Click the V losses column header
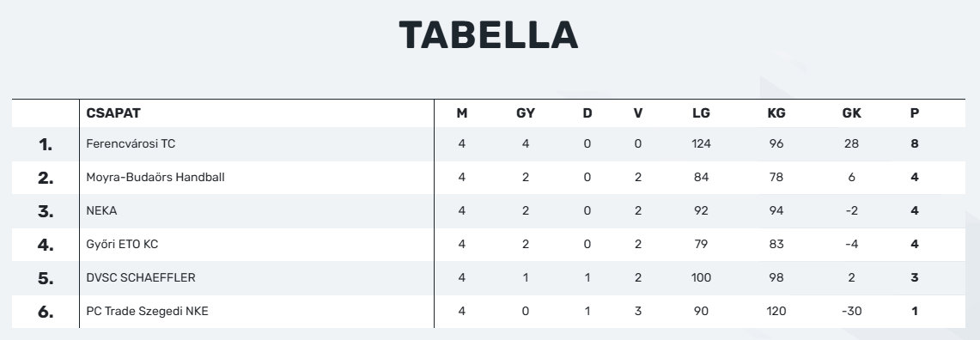This screenshot has width=980, height=340. 637,113
